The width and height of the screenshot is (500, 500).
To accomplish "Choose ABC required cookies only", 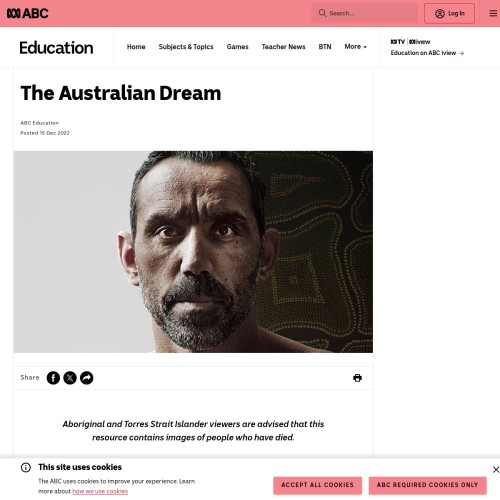I will (x=427, y=485).
